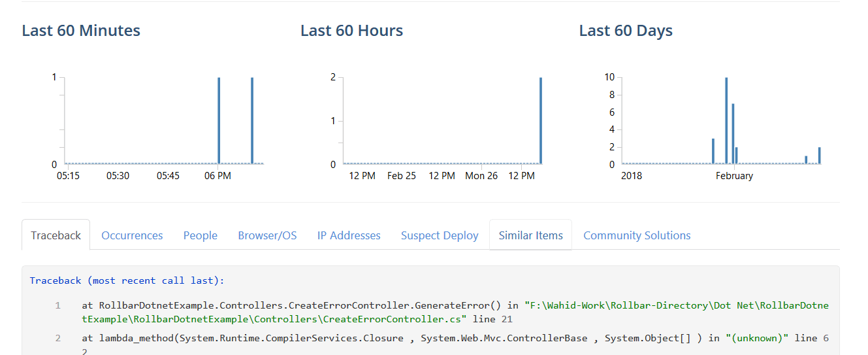The width and height of the screenshot is (868, 355).
Task: Show the Similar Items tab
Action: (x=530, y=235)
